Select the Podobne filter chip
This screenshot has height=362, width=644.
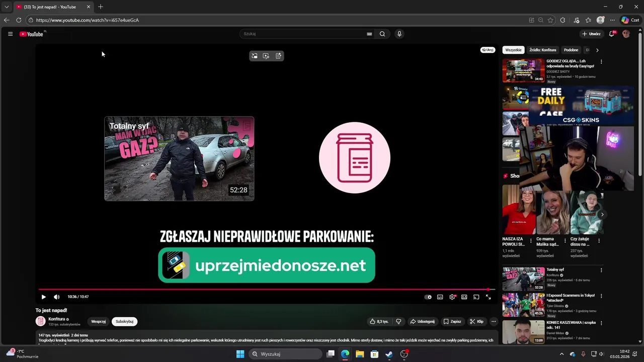tap(571, 50)
